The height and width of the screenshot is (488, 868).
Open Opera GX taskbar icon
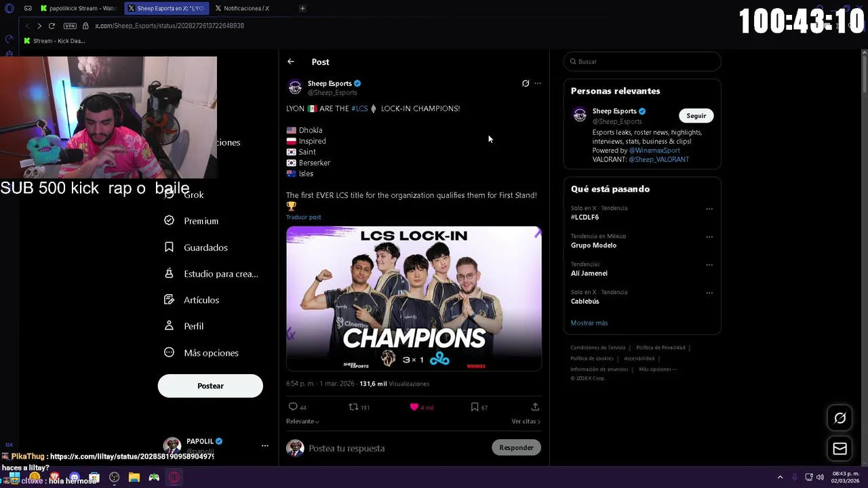coord(174,477)
